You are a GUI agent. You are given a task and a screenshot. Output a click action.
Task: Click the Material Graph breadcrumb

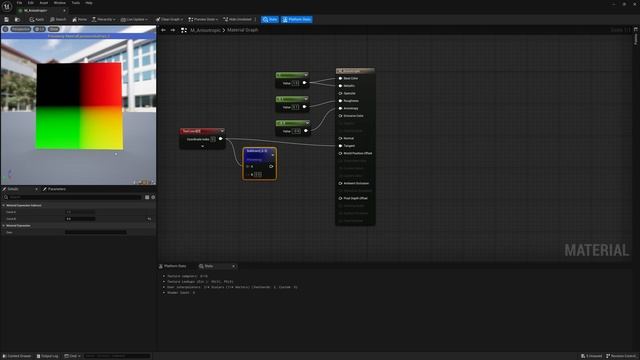click(x=242, y=30)
